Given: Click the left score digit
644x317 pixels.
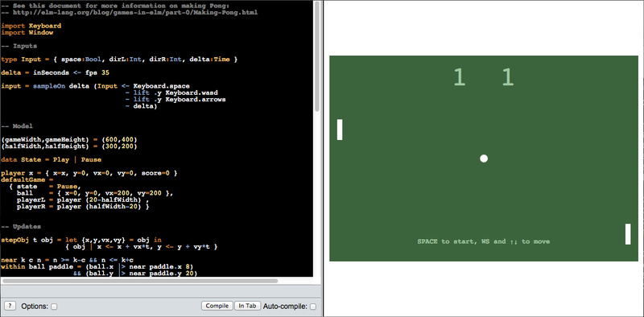Looking at the screenshot, I should pos(459,77).
